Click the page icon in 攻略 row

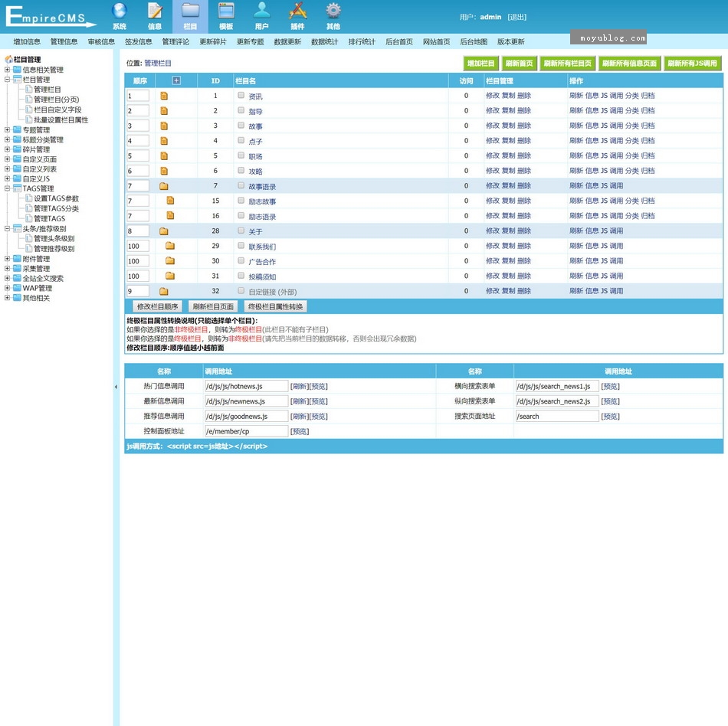click(164, 171)
